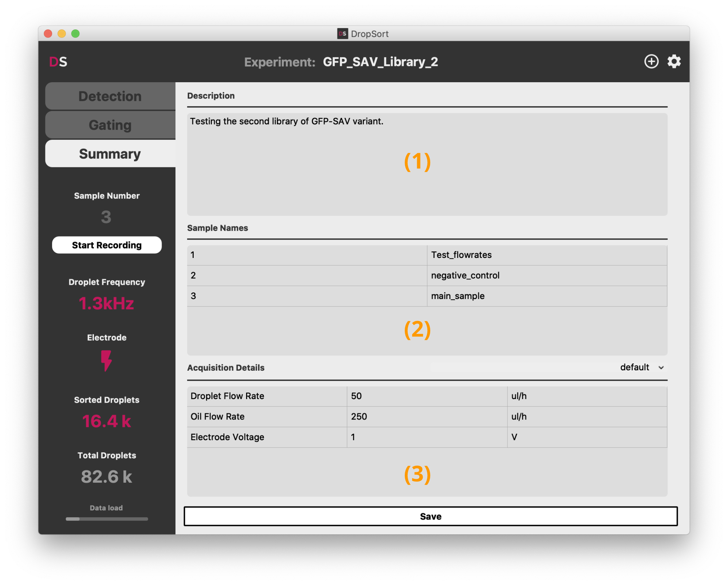Viewport: 728px width, 585px height.
Task: Toggle the electrode lightning bolt icon
Action: click(x=106, y=361)
